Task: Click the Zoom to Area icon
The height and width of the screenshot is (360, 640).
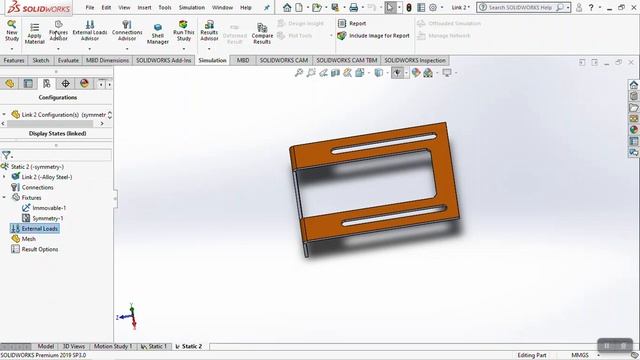Action: pos(311,73)
